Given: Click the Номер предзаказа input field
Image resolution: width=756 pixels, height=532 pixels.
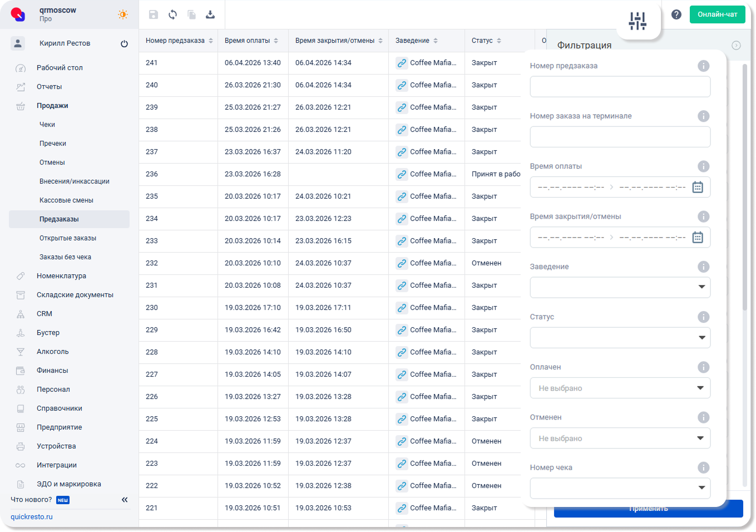Looking at the screenshot, I should (x=620, y=87).
